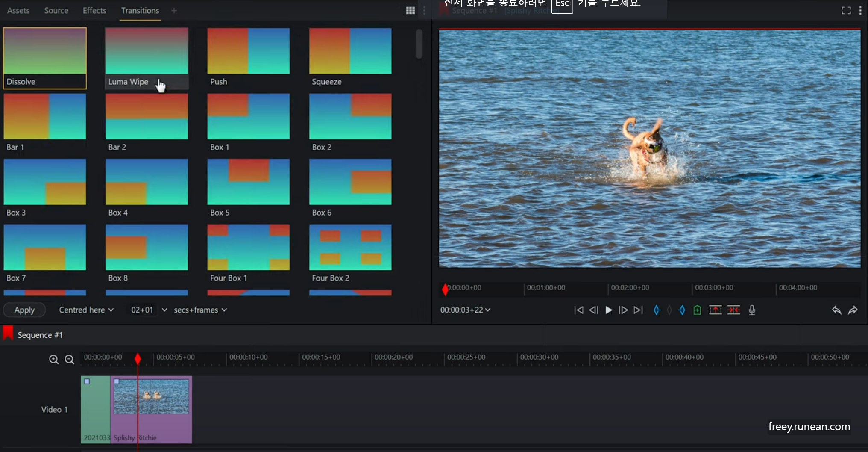
Task: Jump to next cut in viewer
Action: coord(638,310)
